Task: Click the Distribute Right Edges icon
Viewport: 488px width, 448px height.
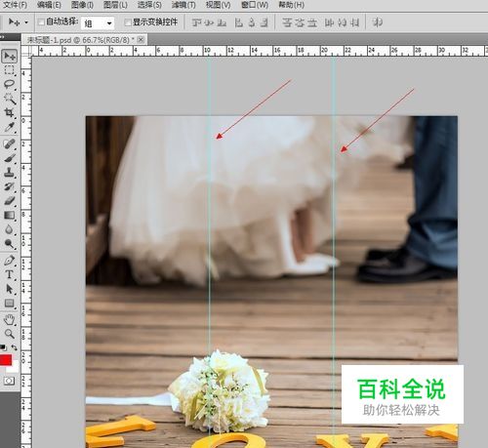Action: [354, 22]
